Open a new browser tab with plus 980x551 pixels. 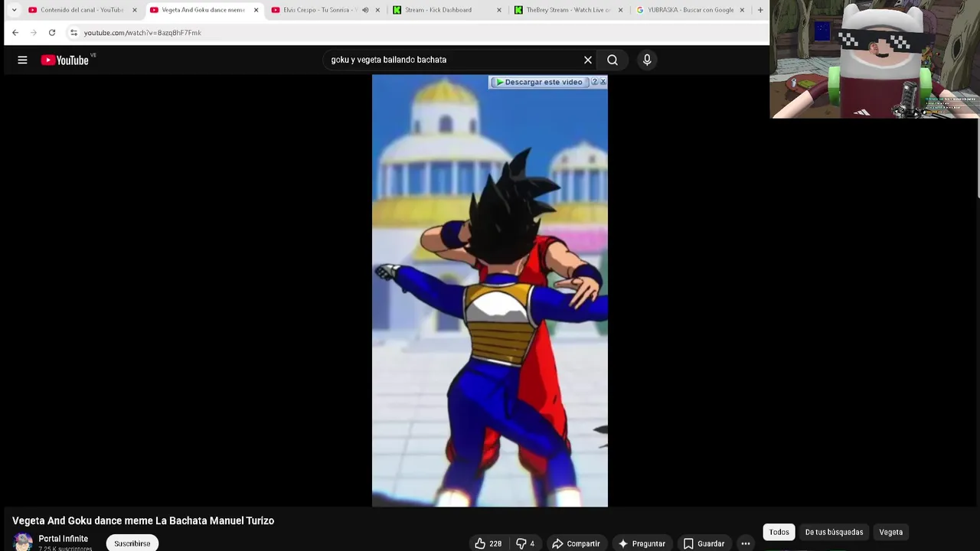[x=760, y=10]
